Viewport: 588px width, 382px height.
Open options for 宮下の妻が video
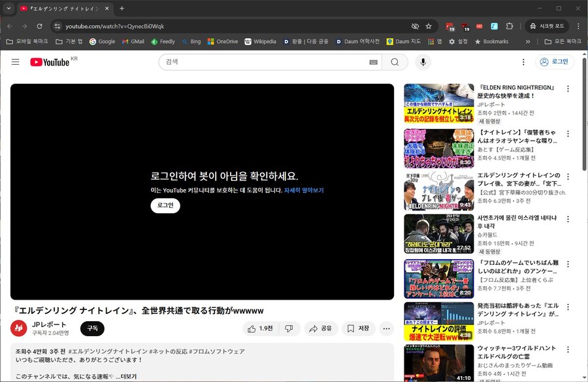[568, 177]
